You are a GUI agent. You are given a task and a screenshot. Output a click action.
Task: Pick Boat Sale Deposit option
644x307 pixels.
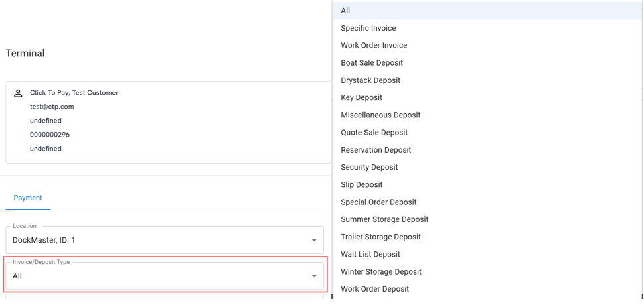click(x=489, y=63)
